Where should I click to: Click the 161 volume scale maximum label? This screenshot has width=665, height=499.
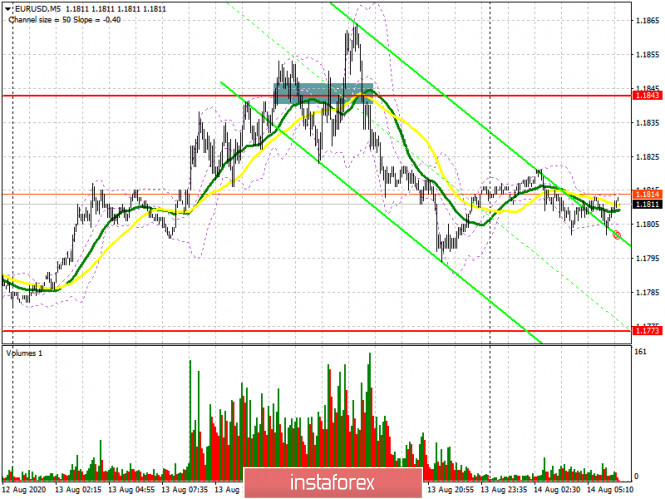click(x=642, y=352)
